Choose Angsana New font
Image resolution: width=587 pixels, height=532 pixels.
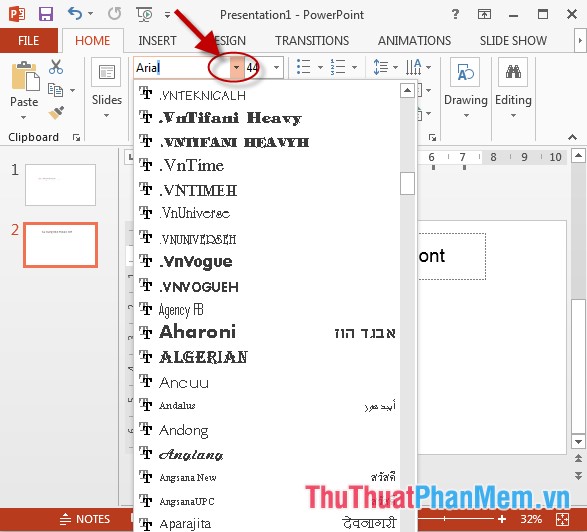pos(267,477)
